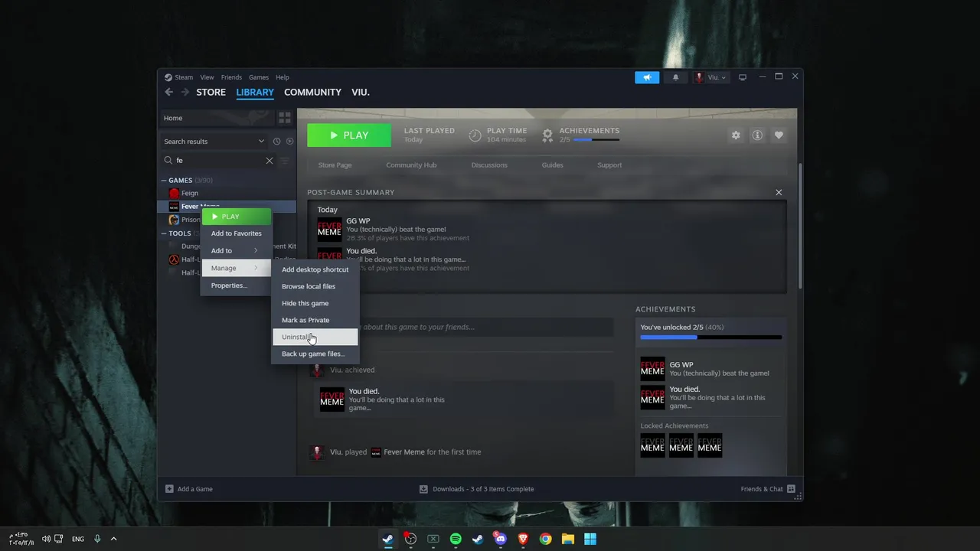Open the Games menu
The image size is (980, 551).
(x=259, y=77)
